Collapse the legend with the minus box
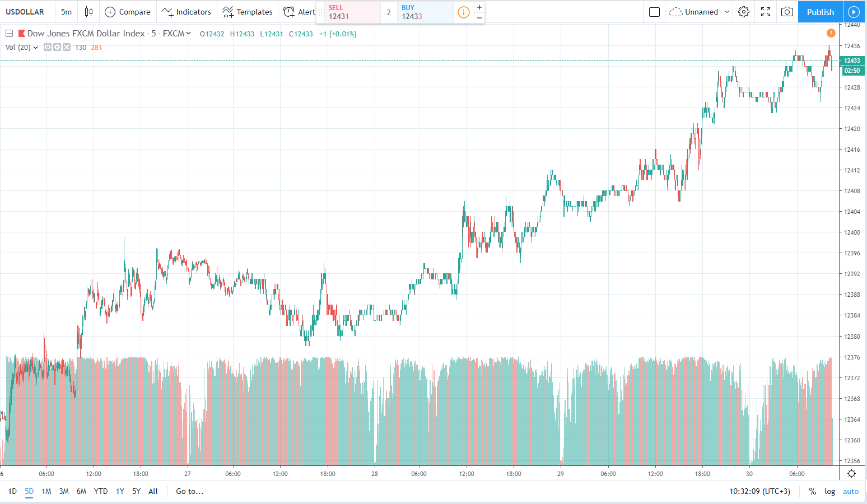 (x=10, y=34)
